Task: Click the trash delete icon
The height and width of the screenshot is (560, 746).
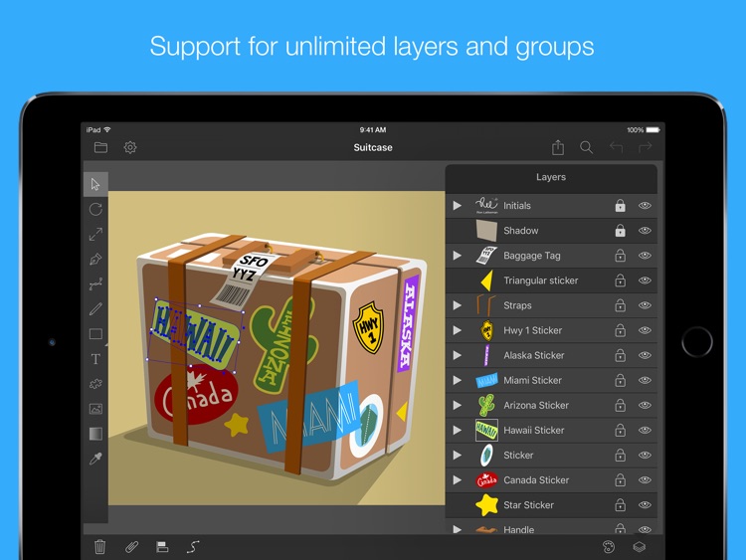Action: coord(99,546)
